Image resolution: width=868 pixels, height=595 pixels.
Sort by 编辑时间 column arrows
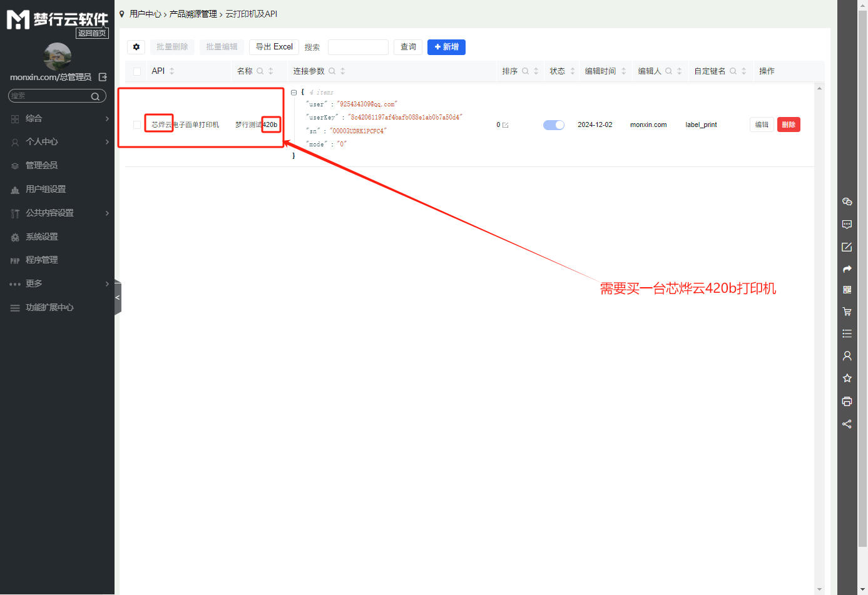pos(623,71)
